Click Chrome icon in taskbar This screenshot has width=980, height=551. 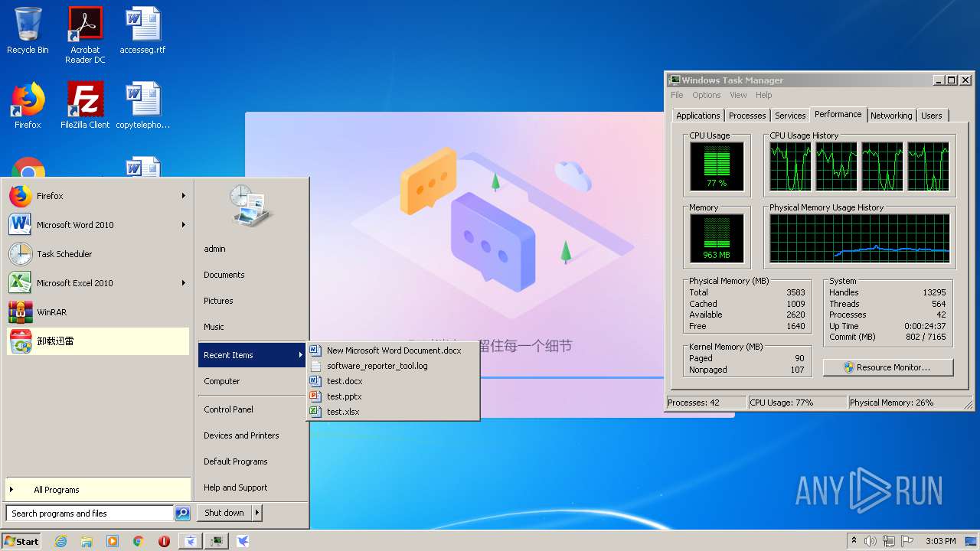[138, 541]
